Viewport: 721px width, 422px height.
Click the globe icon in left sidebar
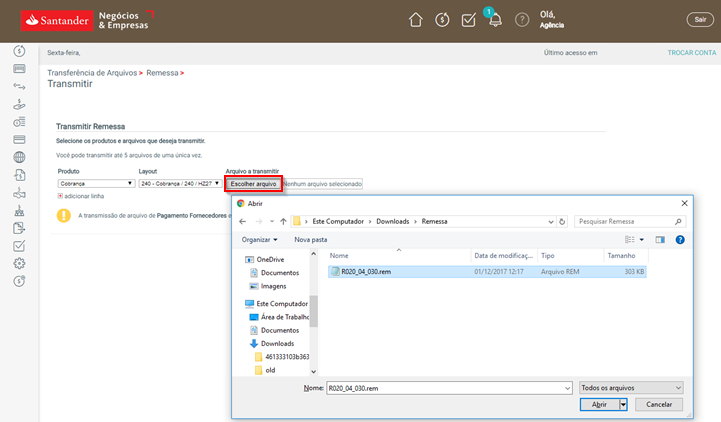19,157
